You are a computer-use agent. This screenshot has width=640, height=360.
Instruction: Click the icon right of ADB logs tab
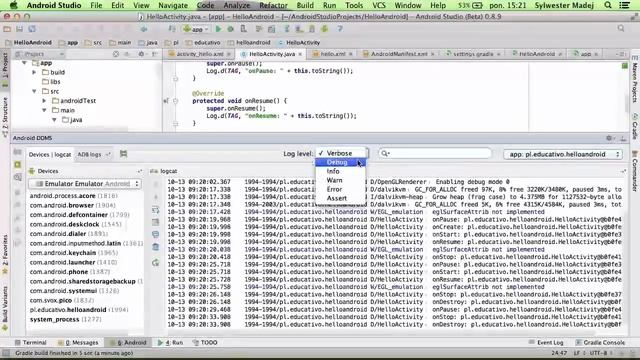click(123, 154)
